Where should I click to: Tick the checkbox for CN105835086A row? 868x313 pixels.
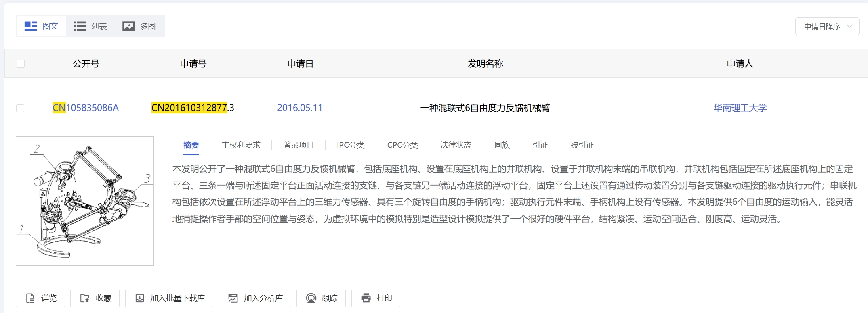point(20,108)
